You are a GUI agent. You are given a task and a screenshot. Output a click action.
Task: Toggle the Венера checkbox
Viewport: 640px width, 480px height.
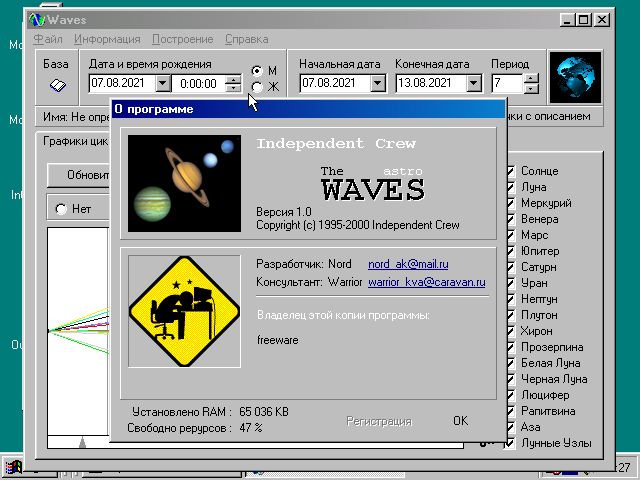tap(511, 219)
